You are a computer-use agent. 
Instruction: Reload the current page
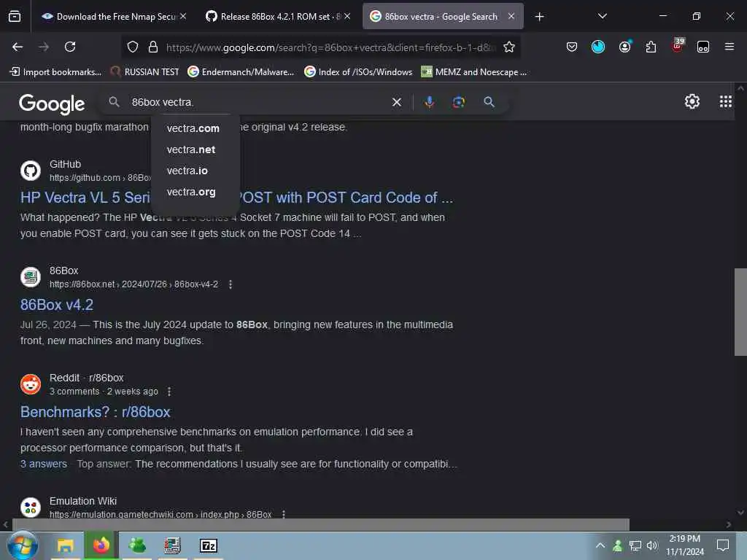(x=70, y=47)
